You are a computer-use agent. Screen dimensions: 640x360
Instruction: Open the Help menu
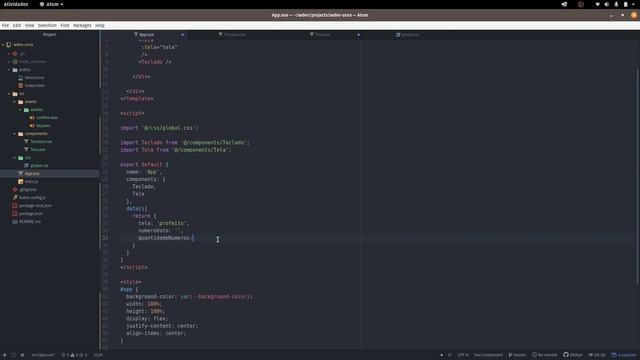tap(100, 25)
